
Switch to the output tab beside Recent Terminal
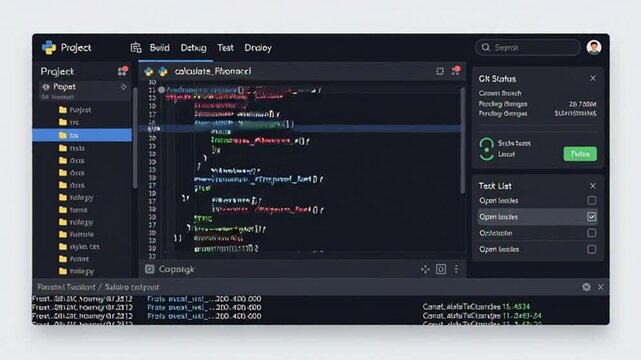[132, 287]
